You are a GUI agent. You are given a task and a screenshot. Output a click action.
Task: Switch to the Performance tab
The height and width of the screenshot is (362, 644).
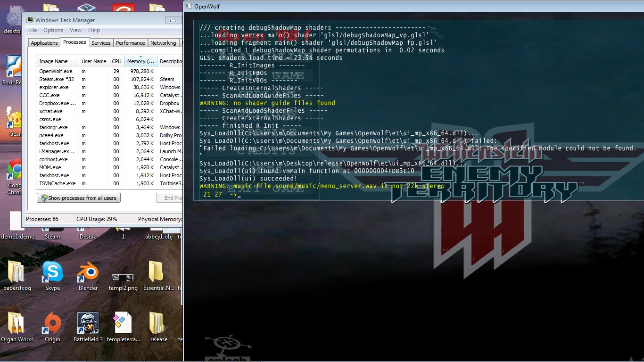pyautogui.click(x=131, y=43)
